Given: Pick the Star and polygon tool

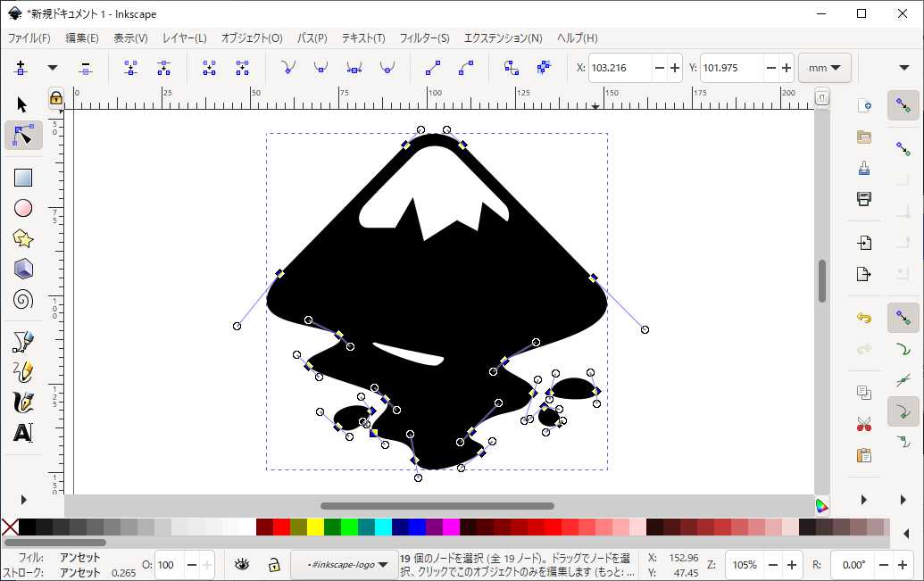Looking at the screenshot, I should click(x=23, y=238).
